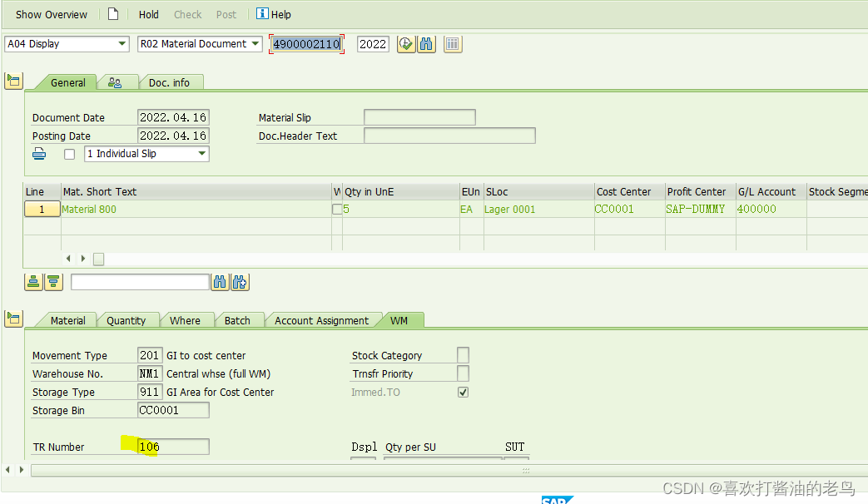Viewport: 868px width, 504px height.
Task: Toggle the Trnsfr Priority box
Action: (x=463, y=373)
